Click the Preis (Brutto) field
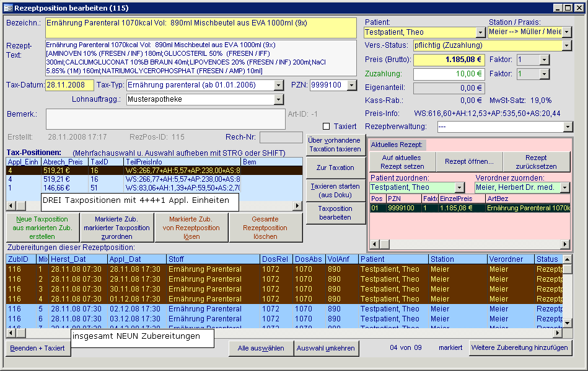588x371 pixels. [x=449, y=60]
